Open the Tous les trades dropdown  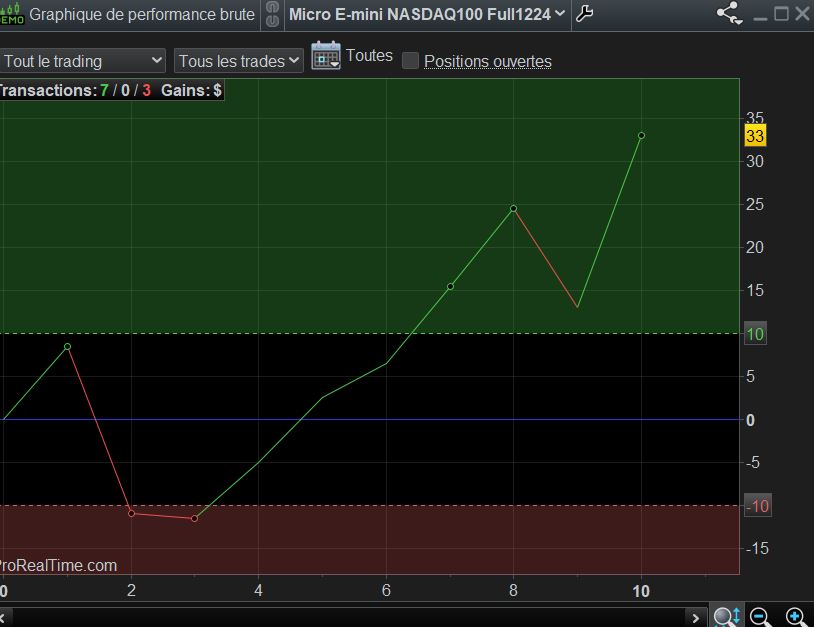tap(239, 61)
